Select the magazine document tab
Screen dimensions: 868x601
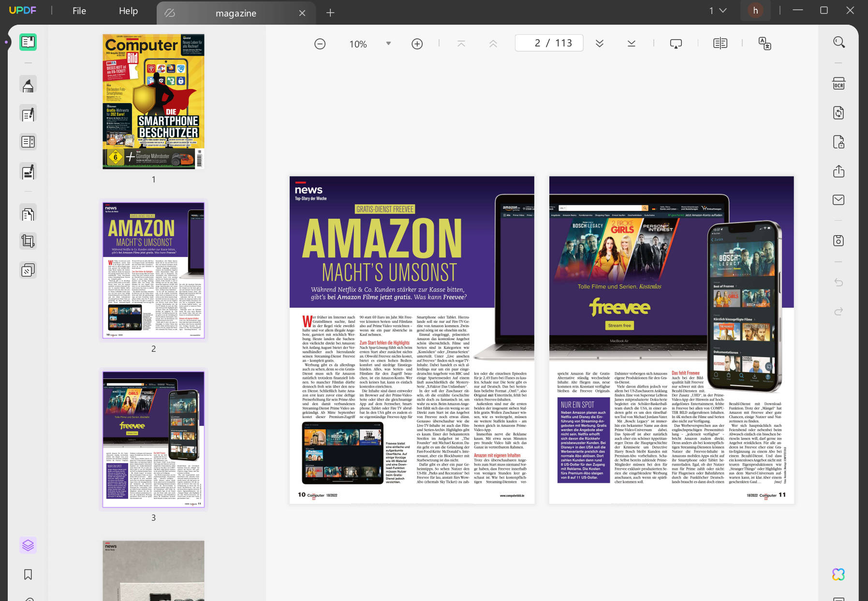pos(236,13)
